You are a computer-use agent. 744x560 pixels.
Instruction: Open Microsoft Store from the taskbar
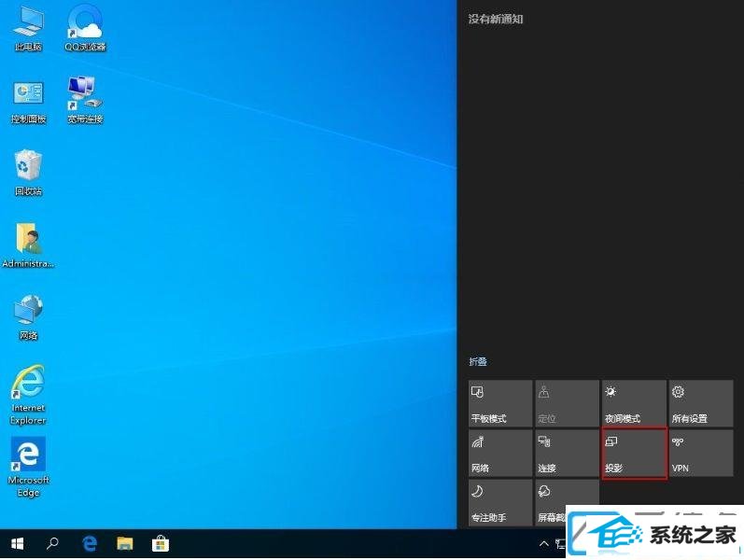click(x=161, y=544)
